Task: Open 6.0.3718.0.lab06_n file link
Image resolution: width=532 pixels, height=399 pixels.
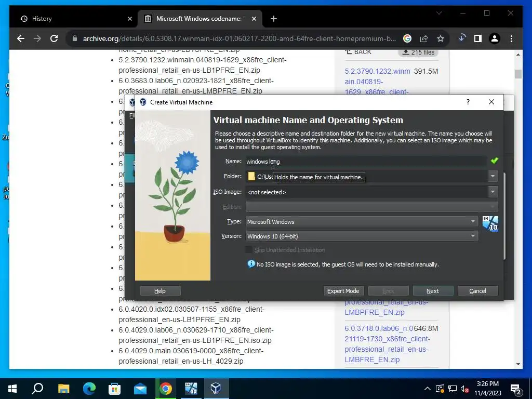Action: point(387,344)
